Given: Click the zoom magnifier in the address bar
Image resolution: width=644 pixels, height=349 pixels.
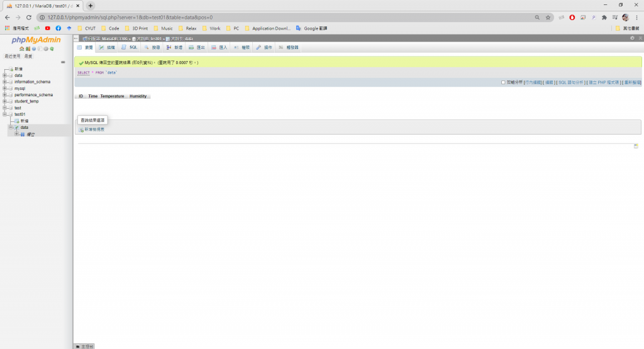Looking at the screenshot, I should (x=537, y=17).
